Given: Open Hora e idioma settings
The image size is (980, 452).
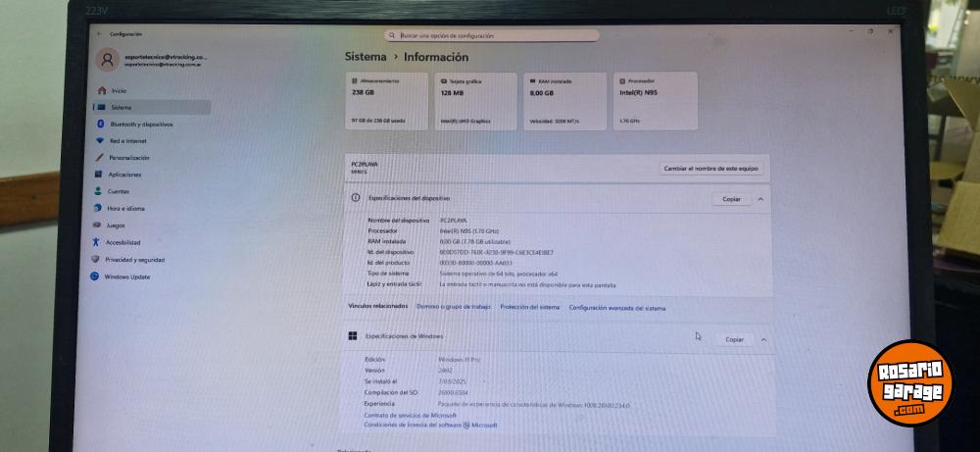Looking at the screenshot, I should 125,208.
